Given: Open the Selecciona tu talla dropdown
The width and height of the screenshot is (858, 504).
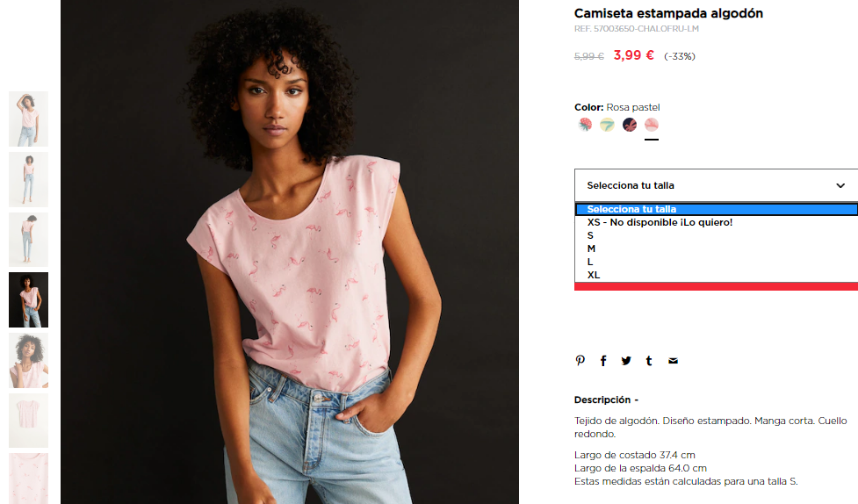Looking at the screenshot, I should pyautogui.click(x=717, y=185).
